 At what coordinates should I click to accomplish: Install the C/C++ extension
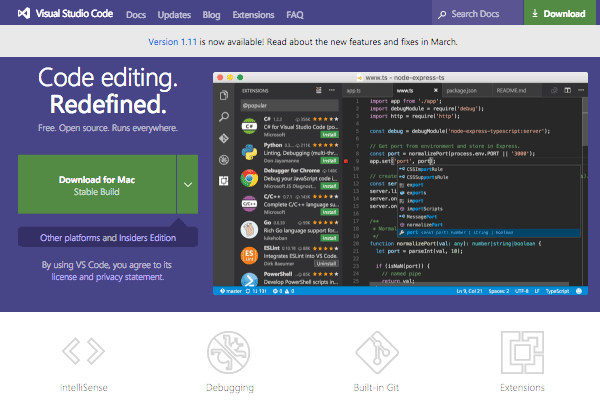click(329, 212)
